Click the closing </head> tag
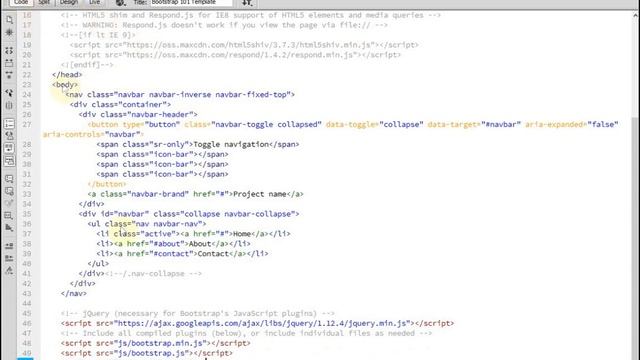This screenshot has width=640, height=360. [x=67, y=75]
